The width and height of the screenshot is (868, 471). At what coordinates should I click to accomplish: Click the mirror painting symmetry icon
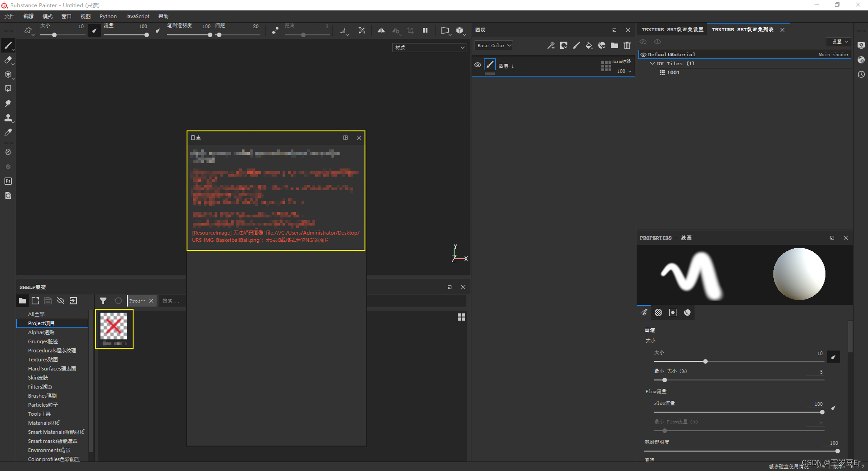pos(381,30)
